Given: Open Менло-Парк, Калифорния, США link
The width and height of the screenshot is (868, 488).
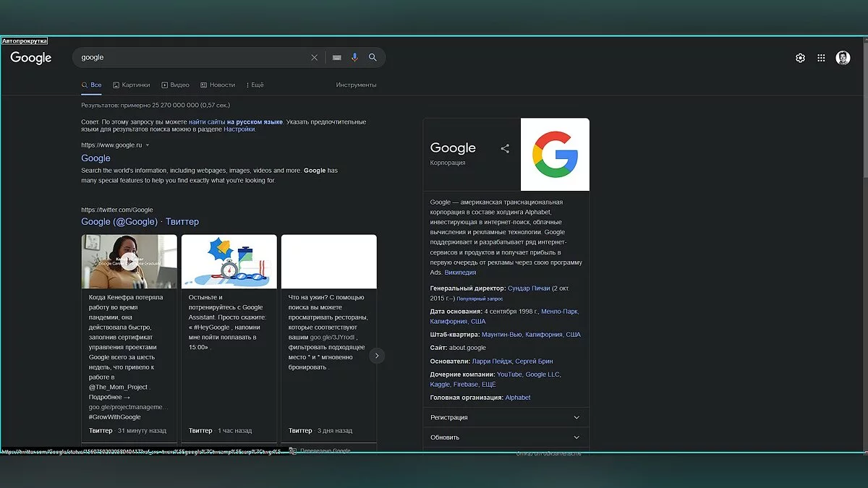Looking at the screenshot, I should pos(504,317).
